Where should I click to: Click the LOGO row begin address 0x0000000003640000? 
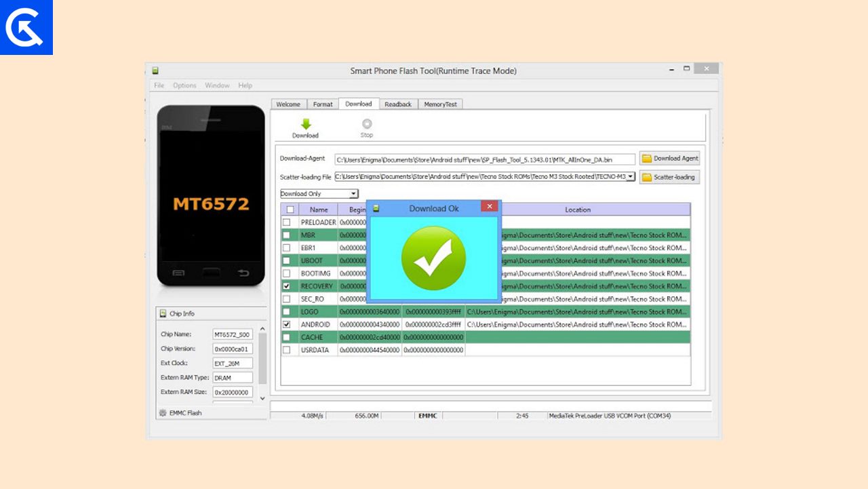click(x=370, y=312)
